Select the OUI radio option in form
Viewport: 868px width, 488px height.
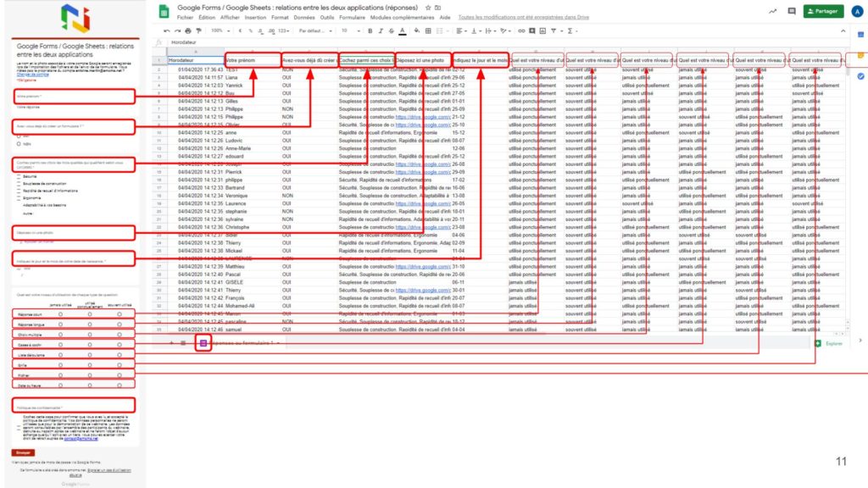[18, 136]
